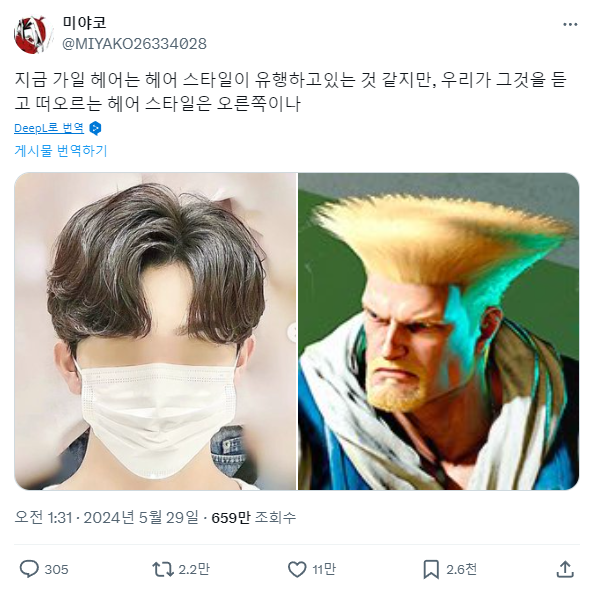
Task: Toggle the repost arrows icon
Action: pyautogui.click(x=163, y=569)
